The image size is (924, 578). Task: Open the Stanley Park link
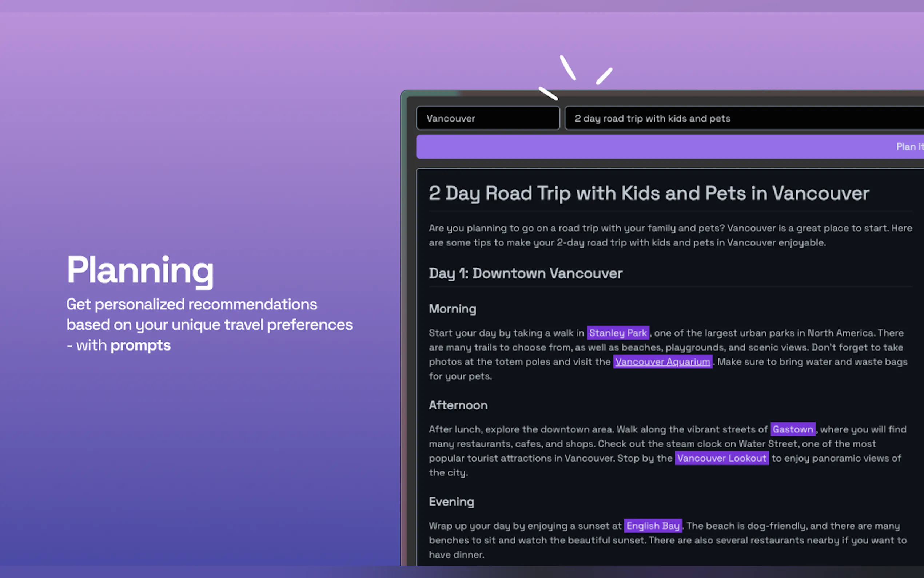pos(618,333)
